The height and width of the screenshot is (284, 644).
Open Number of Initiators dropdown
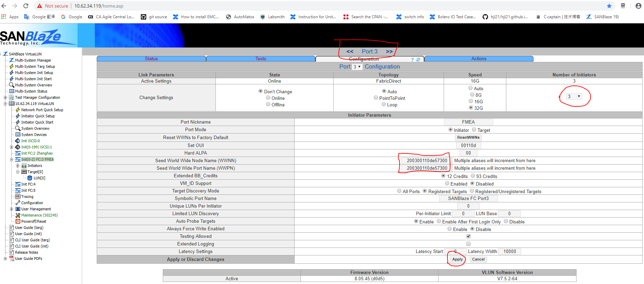[x=574, y=96]
